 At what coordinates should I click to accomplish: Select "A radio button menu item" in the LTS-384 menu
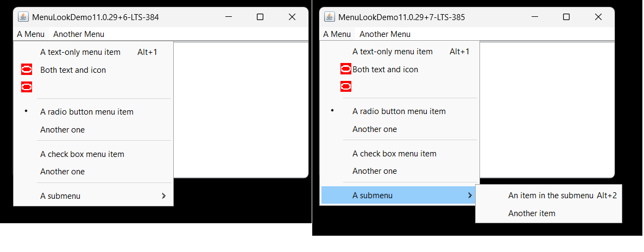coord(87,112)
